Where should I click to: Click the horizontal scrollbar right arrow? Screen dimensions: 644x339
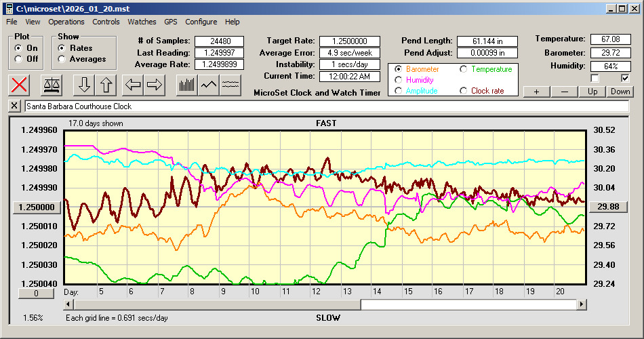coord(582,305)
